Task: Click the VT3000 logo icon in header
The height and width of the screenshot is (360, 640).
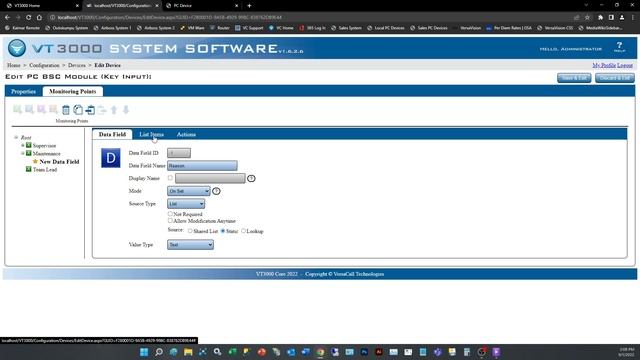Action: click(17, 48)
